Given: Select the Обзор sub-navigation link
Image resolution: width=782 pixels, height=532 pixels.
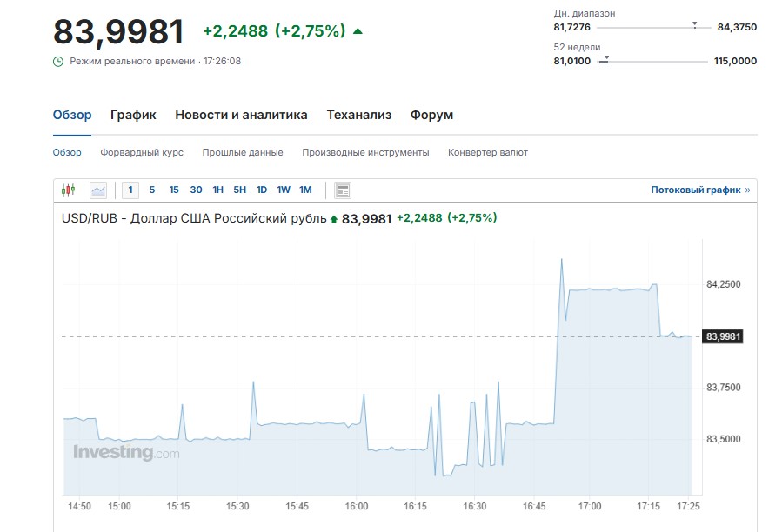Looking at the screenshot, I should pos(67,153).
